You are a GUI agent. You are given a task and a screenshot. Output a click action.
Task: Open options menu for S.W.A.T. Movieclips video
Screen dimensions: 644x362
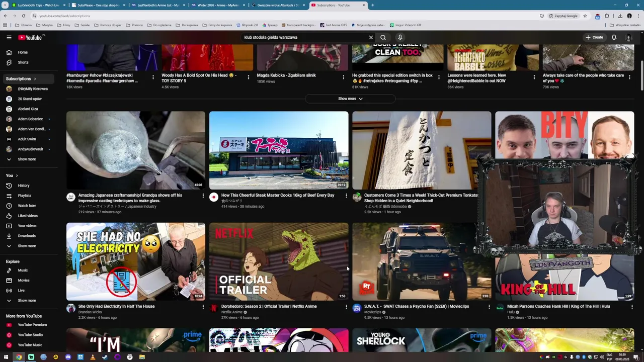(489, 307)
